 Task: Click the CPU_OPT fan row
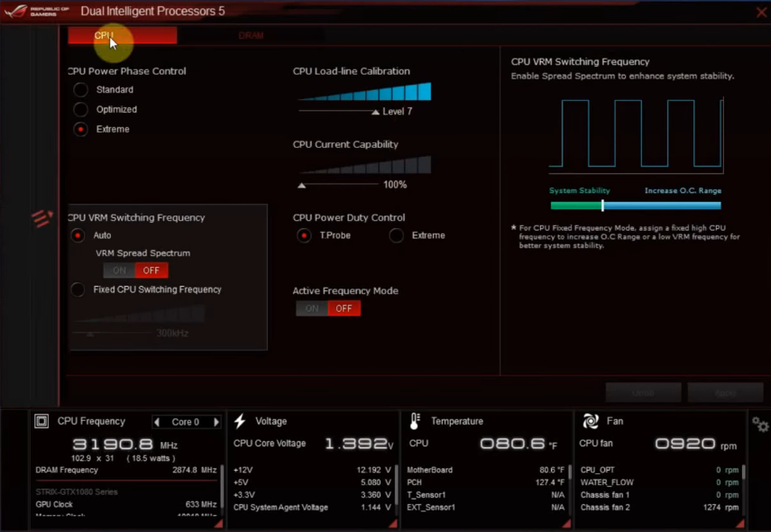click(x=659, y=470)
